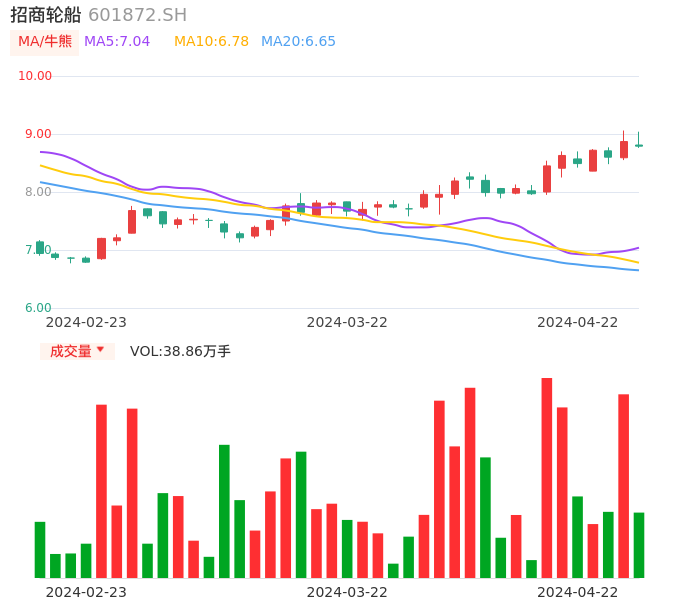The image size is (686, 606).
Task: Click the 2024-04-22 date under volume chart
Action: tap(578, 592)
